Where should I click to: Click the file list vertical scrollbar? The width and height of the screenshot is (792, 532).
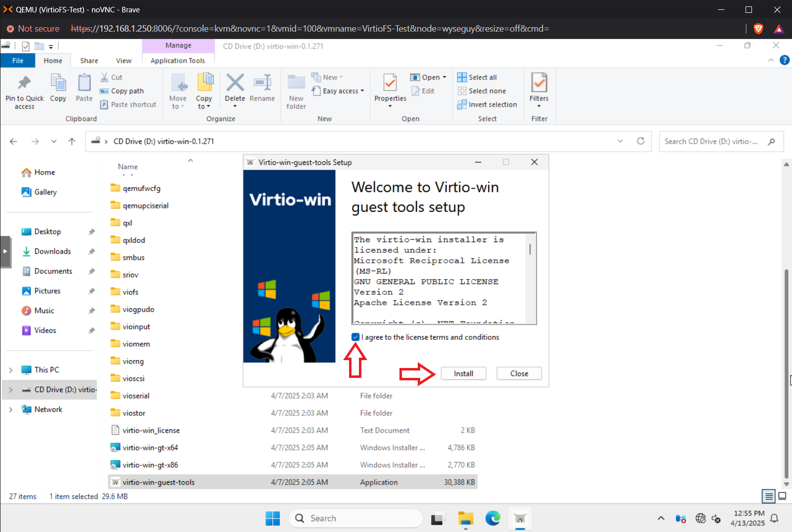point(786,375)
